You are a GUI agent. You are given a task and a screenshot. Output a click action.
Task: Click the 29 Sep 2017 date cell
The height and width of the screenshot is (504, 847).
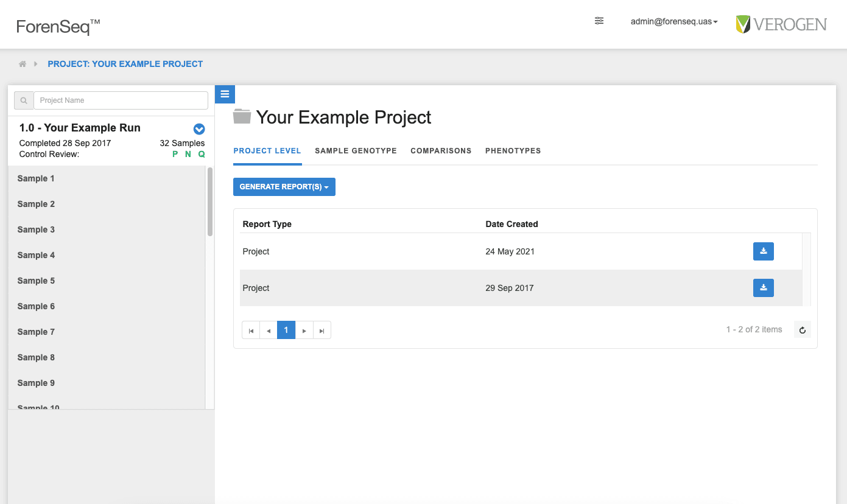coord(510,288)
